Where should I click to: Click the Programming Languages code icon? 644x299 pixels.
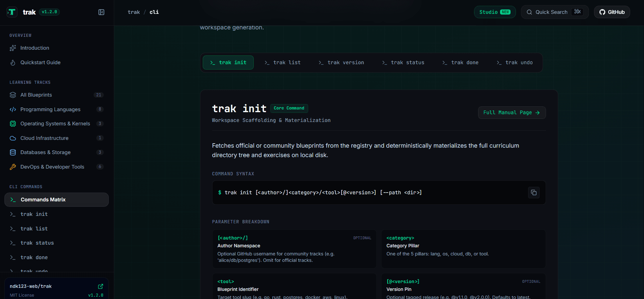(x=13, y=109)
